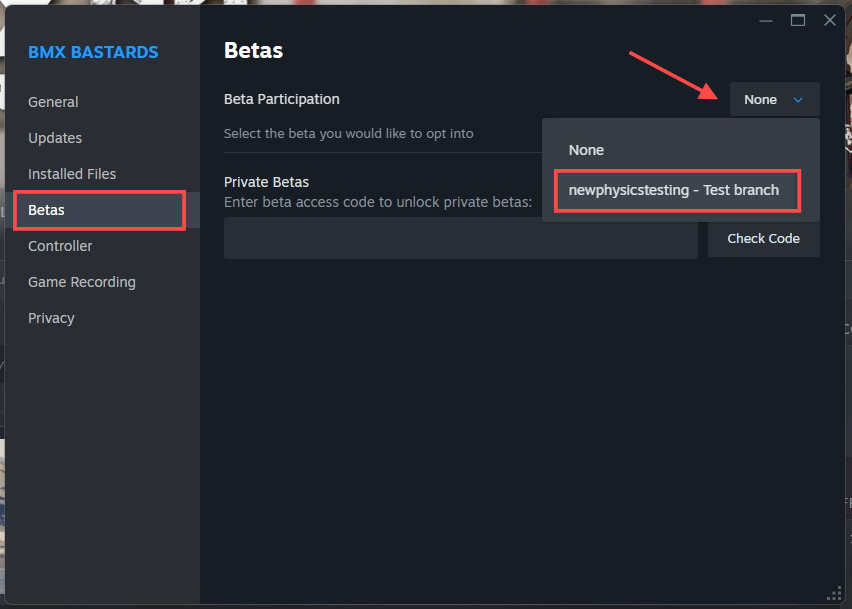This screenshot has width=852, height=609.
Task: Open Controller settings
Action: (60, 246)
